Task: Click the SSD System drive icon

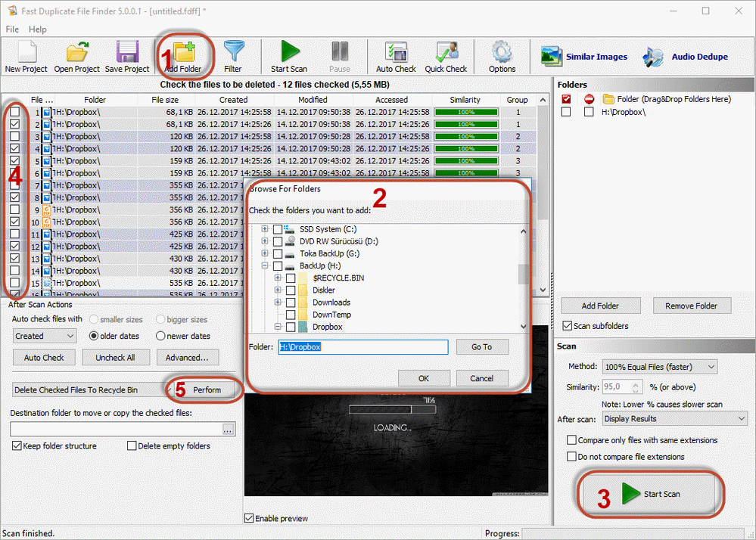Action: click(289, 229)
